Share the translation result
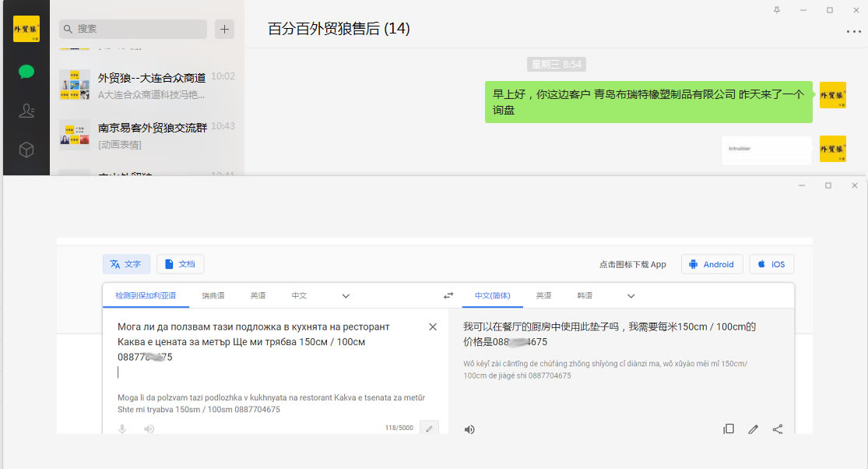Viewport: 868px width, 469px height. pyautogui.click(x=777, y=428)
